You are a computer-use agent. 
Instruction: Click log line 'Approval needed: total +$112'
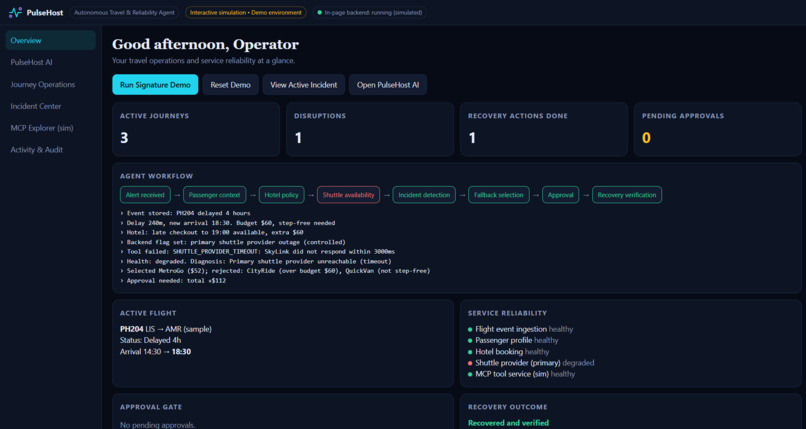pyautogui.click(x=173, y=281)
